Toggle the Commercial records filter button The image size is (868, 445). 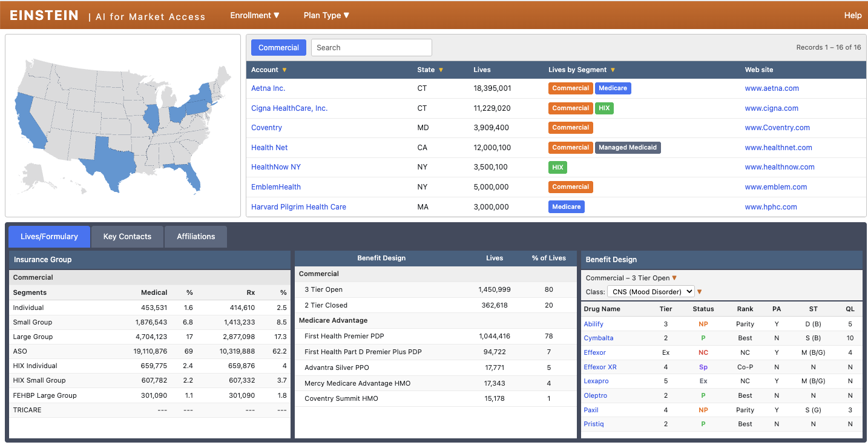tap(278, 47)
